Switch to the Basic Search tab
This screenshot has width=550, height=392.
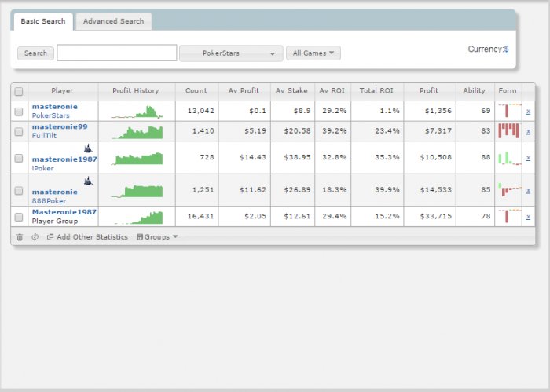43,21
